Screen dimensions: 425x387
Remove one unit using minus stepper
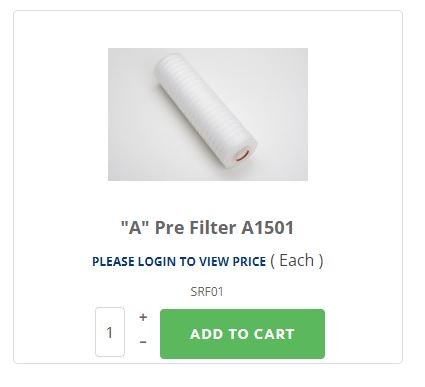point(143,342)
